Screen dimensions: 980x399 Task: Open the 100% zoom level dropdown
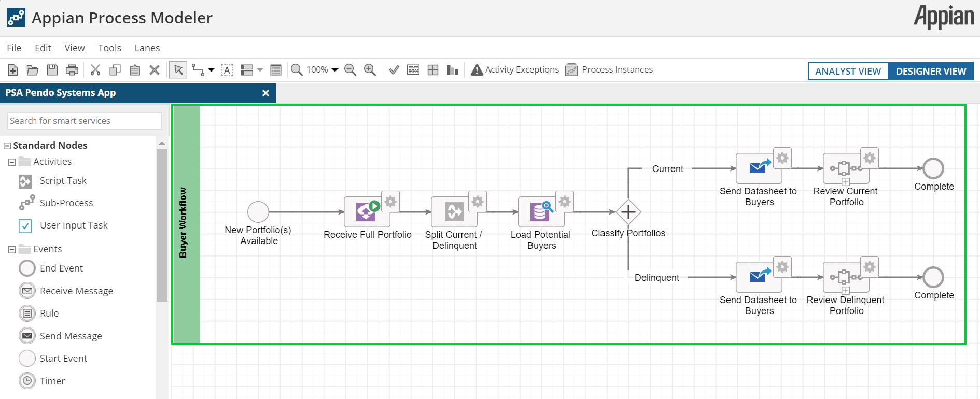tap(322, 70)
